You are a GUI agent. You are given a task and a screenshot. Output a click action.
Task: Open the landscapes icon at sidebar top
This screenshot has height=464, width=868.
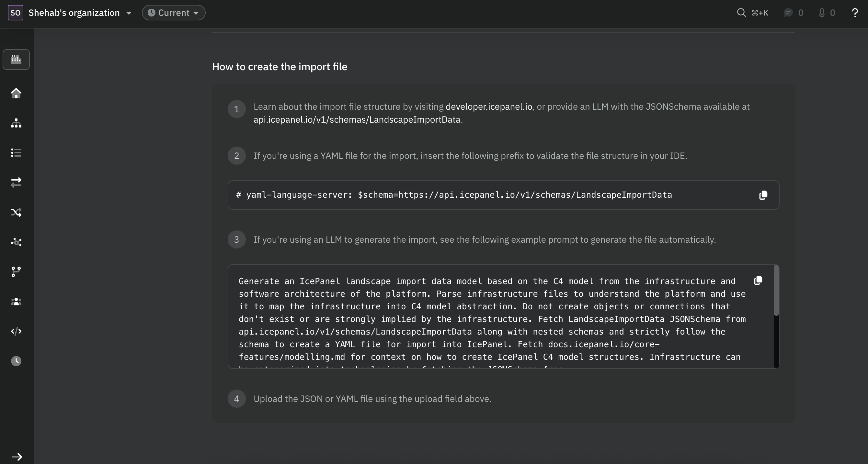pos(16,60)
